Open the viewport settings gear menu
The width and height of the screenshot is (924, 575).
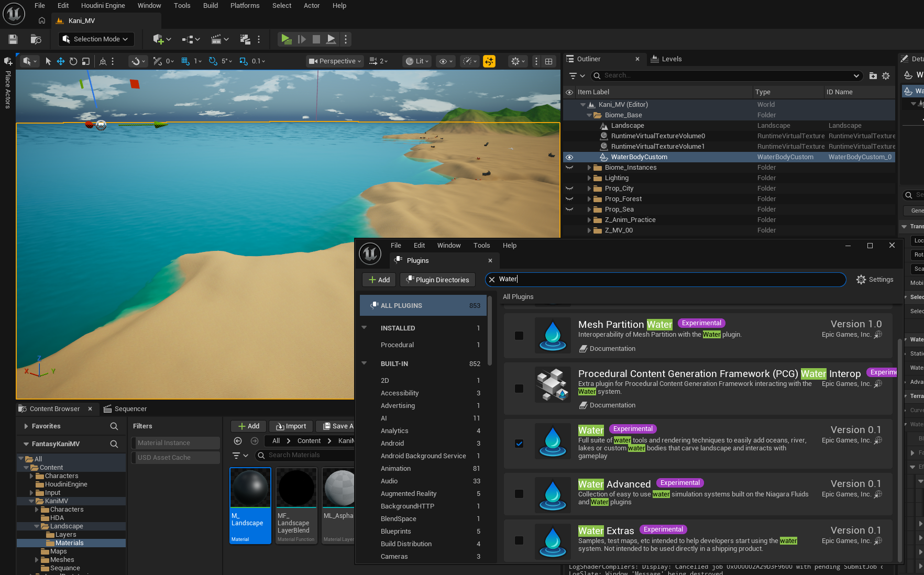[x=518, y=61]
